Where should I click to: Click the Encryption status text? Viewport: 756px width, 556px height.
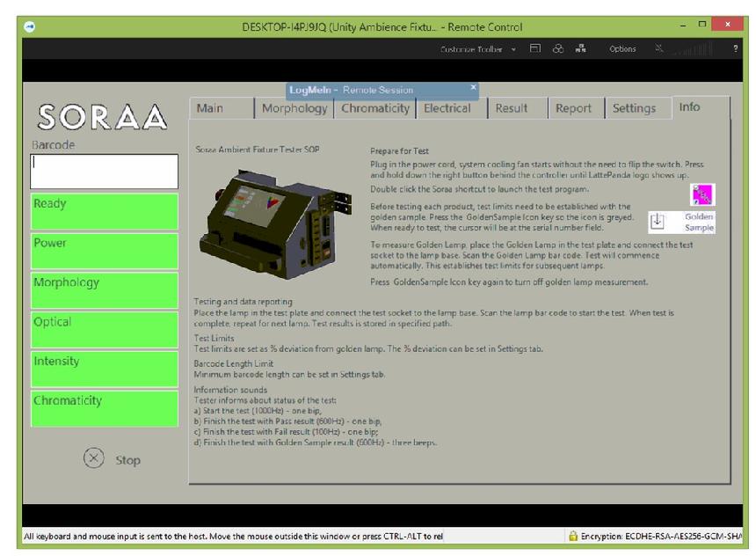tap(661, 537)
